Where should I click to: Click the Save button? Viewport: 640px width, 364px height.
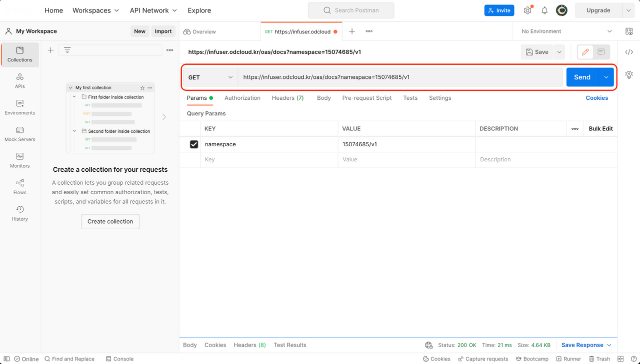[537, 52]
